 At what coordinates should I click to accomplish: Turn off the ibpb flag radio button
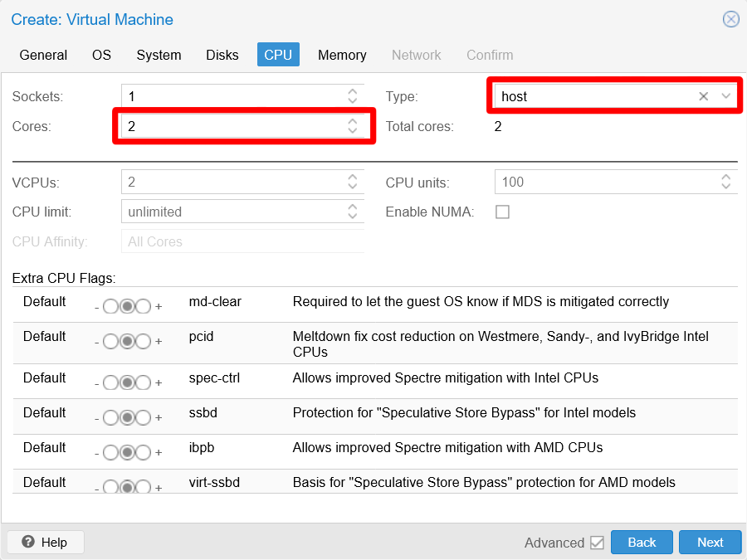(111, 452)
